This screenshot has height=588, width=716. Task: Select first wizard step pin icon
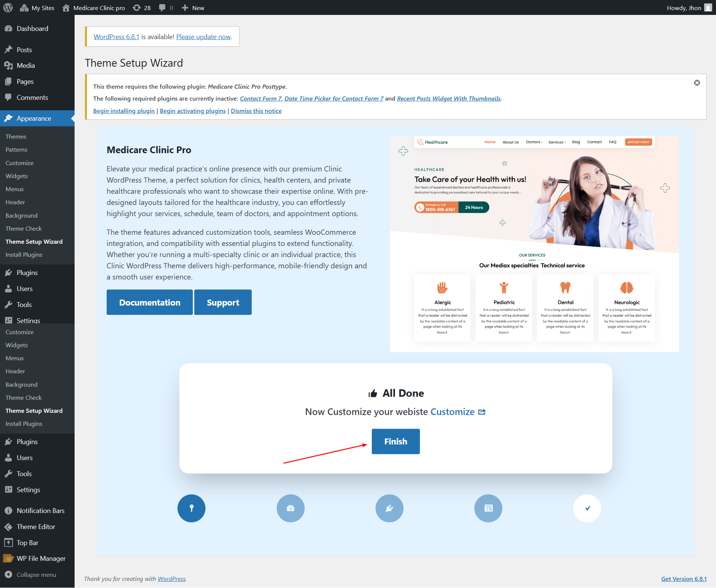pos(191,508)
